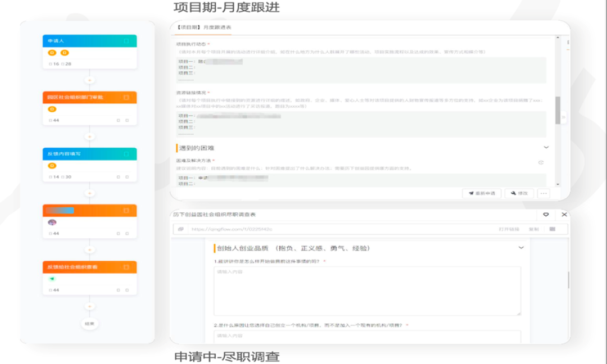Click orange member badge in 园区社会组织部门审批 card
Viewport: 607px width, 364px height.
pos(52,109)
